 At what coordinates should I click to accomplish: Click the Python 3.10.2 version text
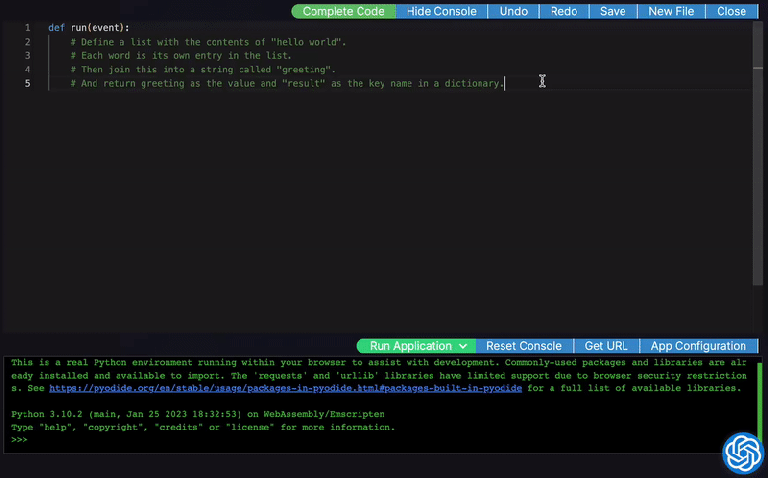click(198, 414)
